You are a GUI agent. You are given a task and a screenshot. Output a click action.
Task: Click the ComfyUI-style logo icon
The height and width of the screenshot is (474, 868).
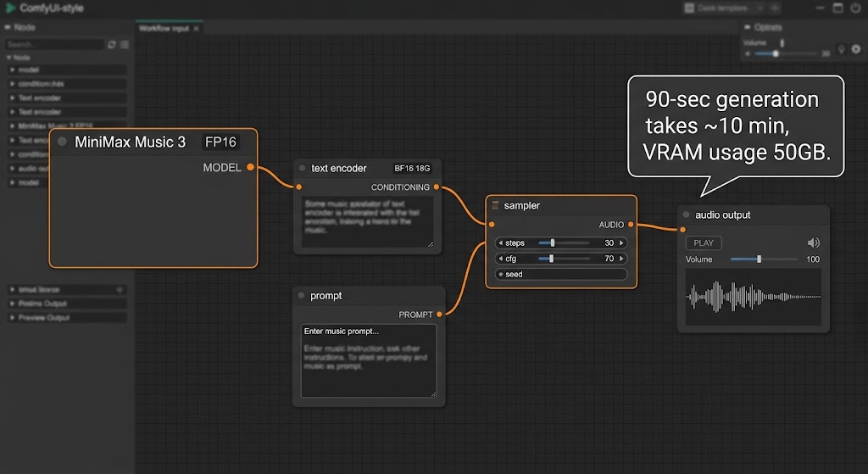point(10,8)
